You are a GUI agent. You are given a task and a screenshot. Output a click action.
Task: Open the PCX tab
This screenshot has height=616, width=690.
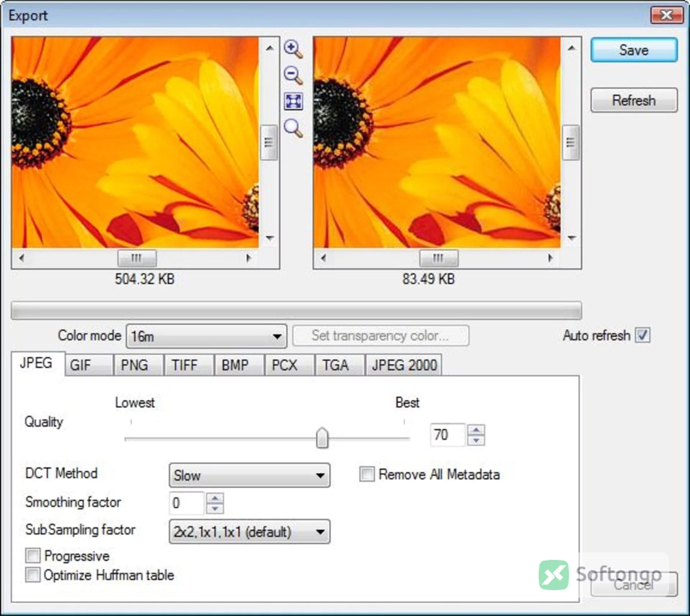(290, 365)
